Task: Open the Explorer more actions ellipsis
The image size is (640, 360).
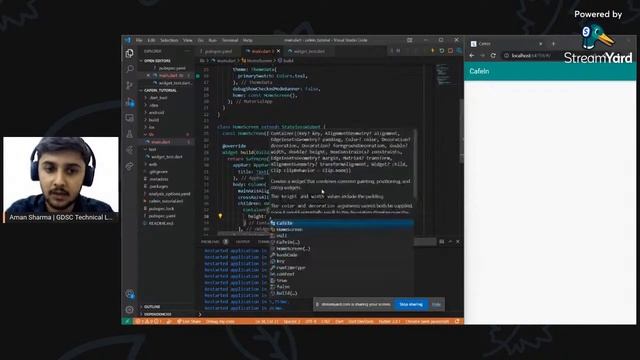Action: [x=187, y=51]
